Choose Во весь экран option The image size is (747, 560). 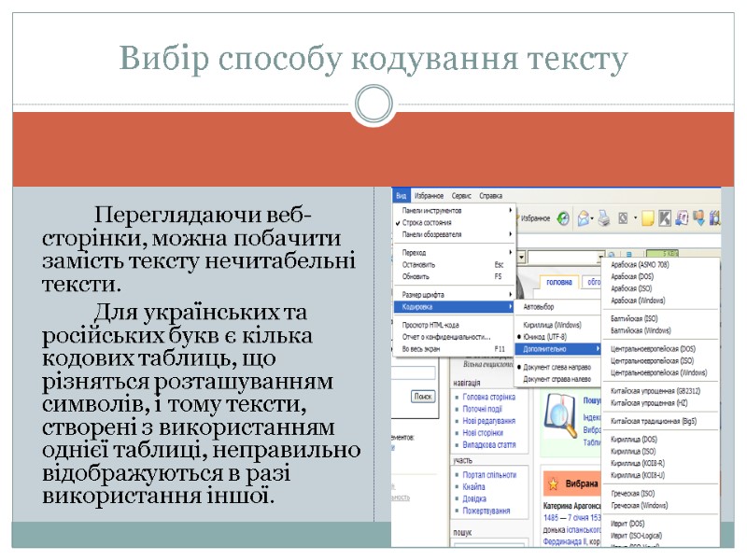click(x=455, y=348)
